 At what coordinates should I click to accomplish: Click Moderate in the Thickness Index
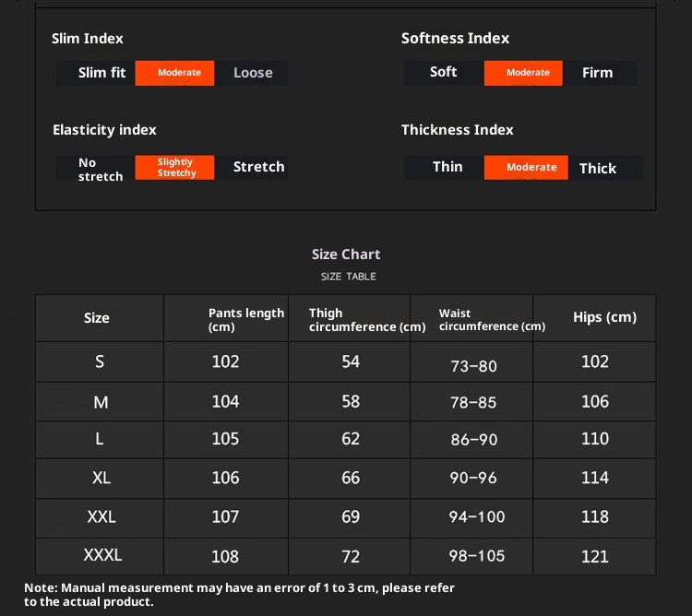pyautogui.click(x=531, y=167)
